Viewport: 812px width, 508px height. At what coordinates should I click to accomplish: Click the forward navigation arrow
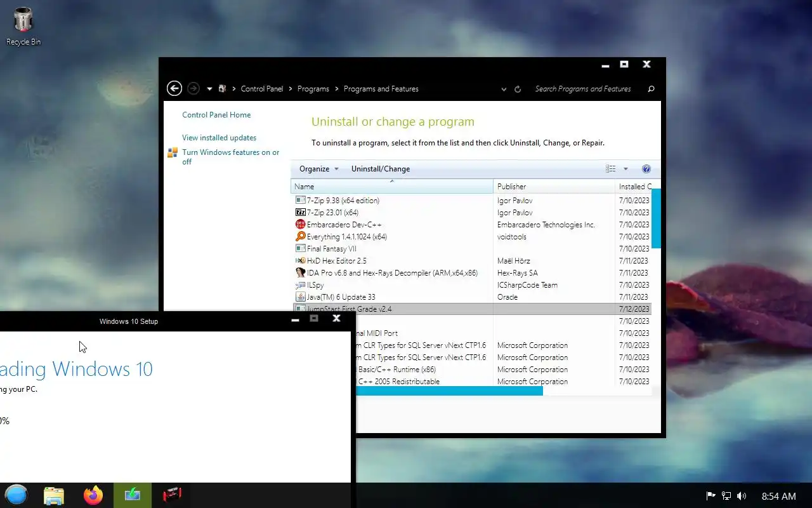[x=193, y=89]
